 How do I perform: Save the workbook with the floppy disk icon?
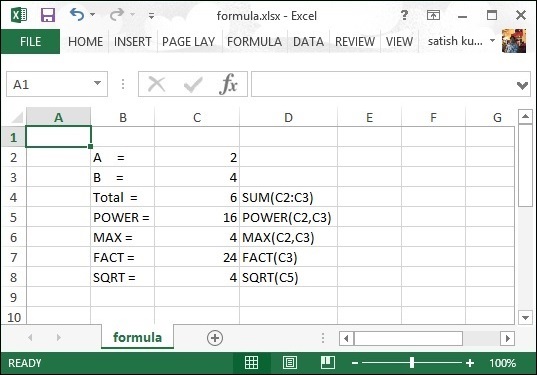(48, 15)
